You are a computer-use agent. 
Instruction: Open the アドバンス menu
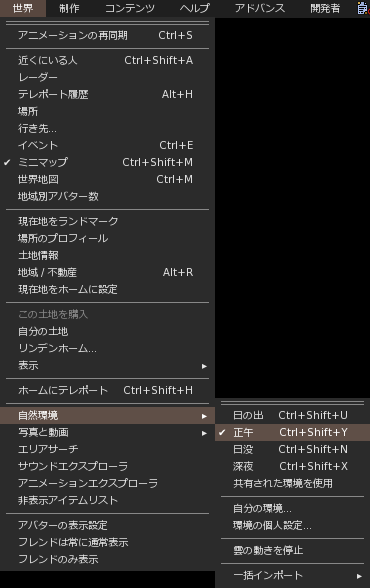[260, 8]
